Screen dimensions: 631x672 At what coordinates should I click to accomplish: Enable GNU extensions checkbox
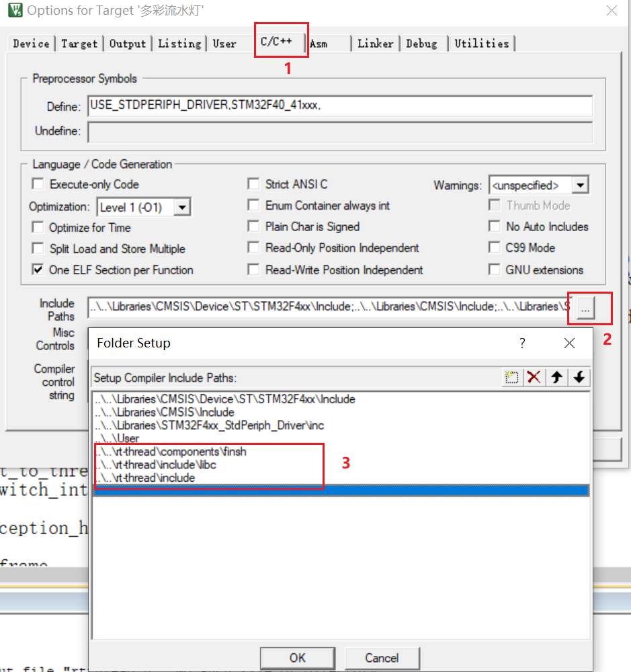[495, 269]
